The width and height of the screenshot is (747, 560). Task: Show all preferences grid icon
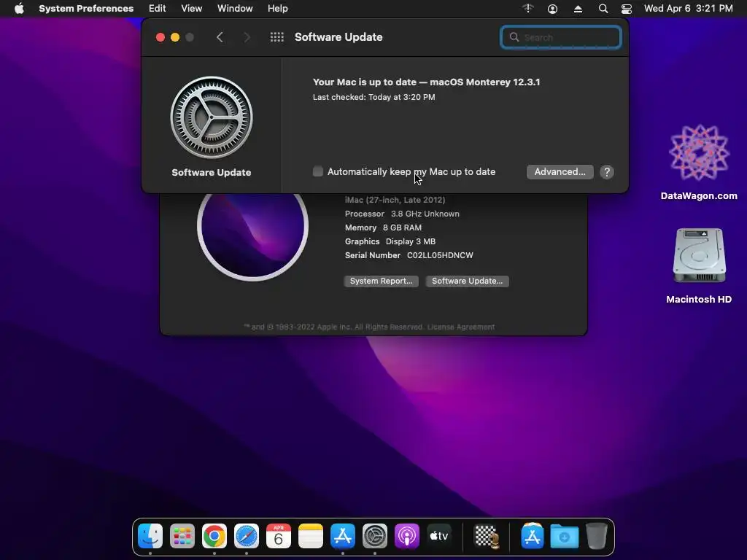[x=276, y=37]
